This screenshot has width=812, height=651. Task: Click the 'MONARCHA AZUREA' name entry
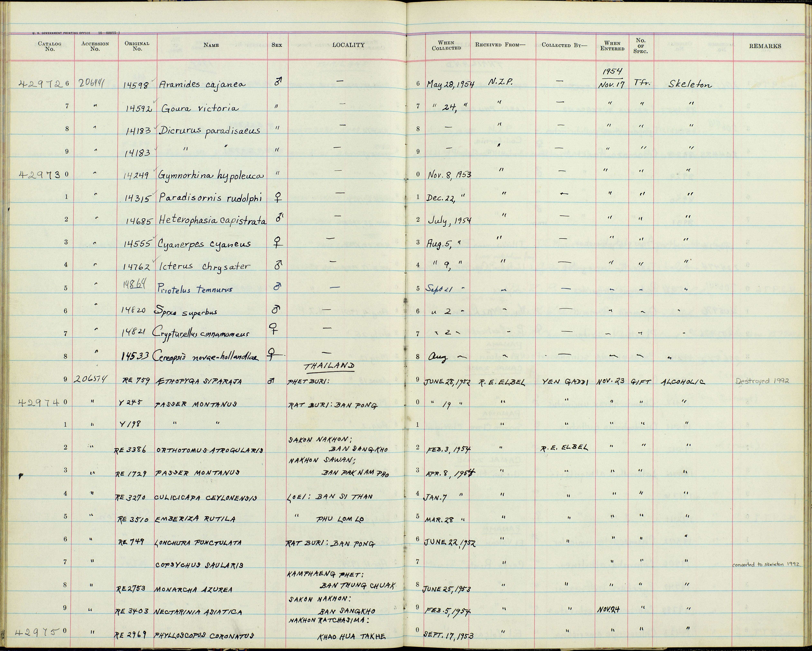point(193,589)
